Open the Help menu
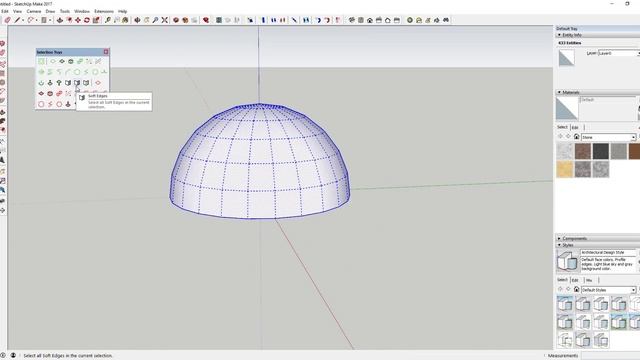This screenshot has height=360, width=640. [122, 11]
